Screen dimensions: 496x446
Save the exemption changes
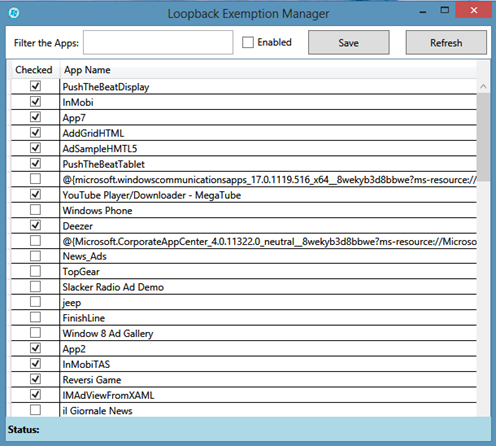(x=349, y=42)
